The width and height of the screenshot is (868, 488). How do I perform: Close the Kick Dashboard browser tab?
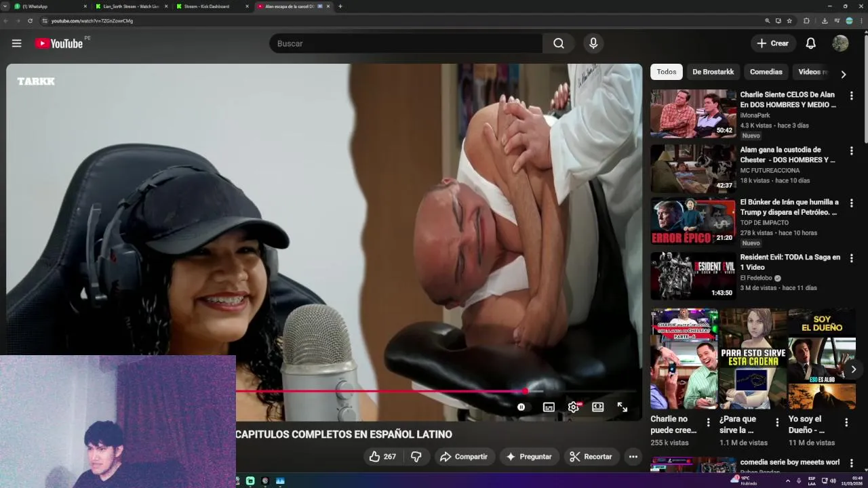(x=246, y=6)
